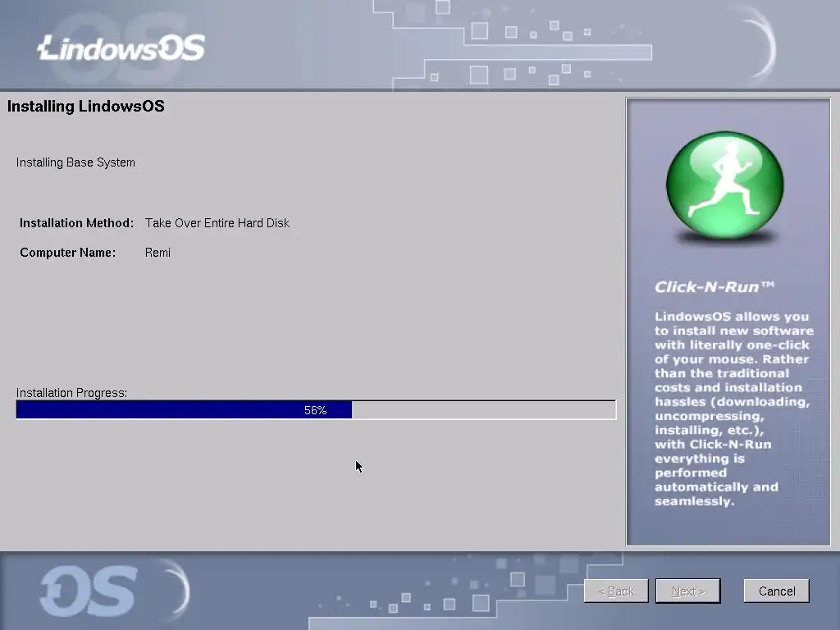Viewport: 840px width, 630px height.
Task: Click the 'Click-N-Run' title in side panel
Action: pyautogui.click(x=714, y=286)
